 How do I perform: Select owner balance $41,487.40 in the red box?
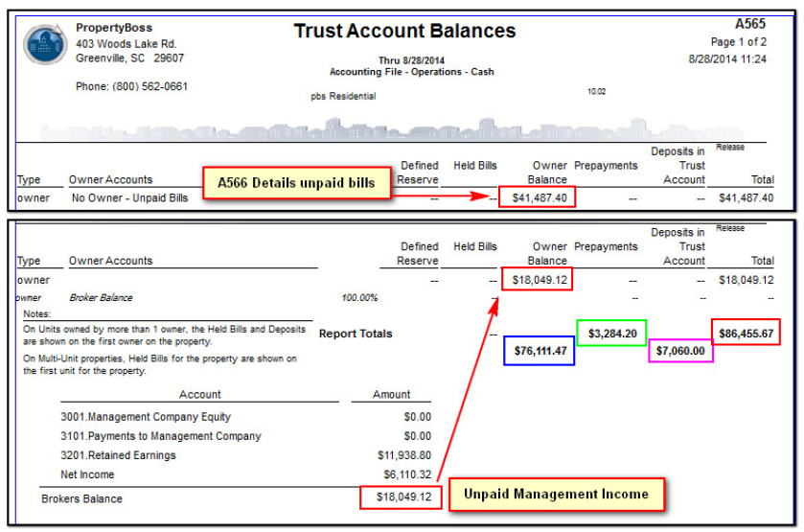point(540,198)
